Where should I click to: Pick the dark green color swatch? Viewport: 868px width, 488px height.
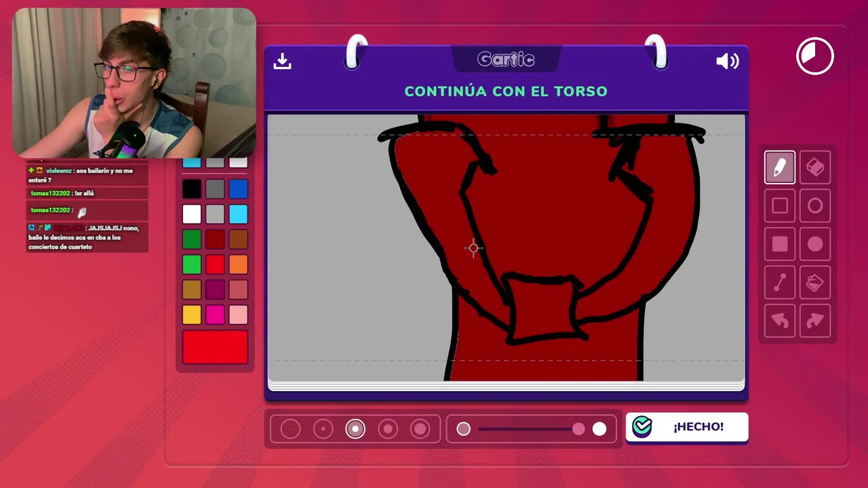coord(192,239)
